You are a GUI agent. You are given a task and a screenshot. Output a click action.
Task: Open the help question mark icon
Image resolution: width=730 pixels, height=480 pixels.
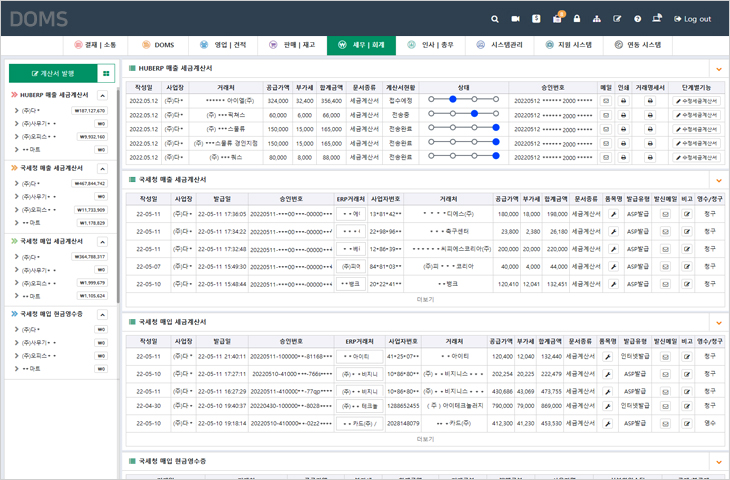click(637, 19)
